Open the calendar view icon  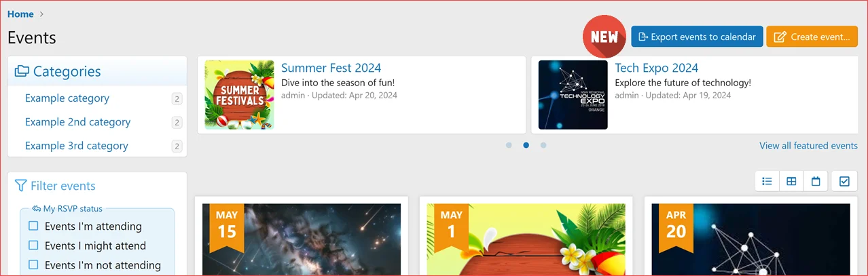click(816, 181)
